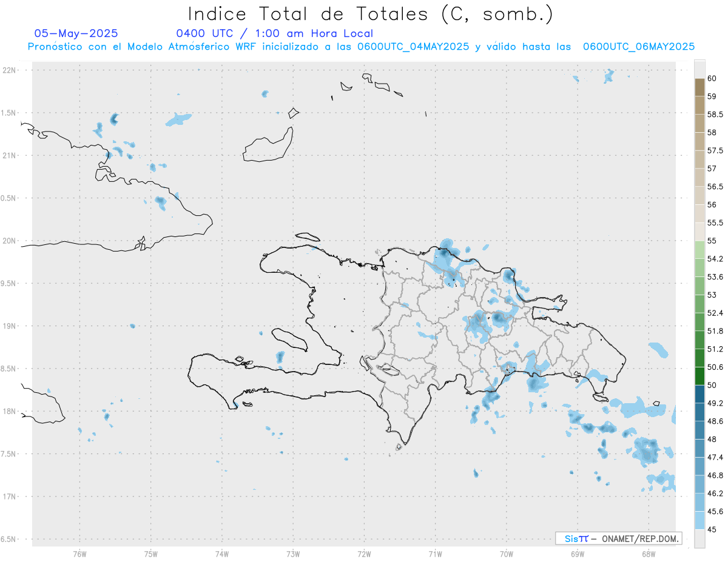
Task: Pick the dark brown swatch between 59 and 60
Action: [x=699, y=87]
